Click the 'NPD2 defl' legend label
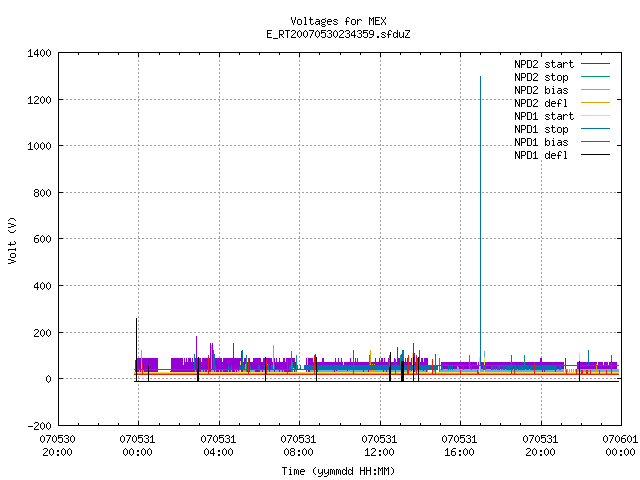 point(541,103)
